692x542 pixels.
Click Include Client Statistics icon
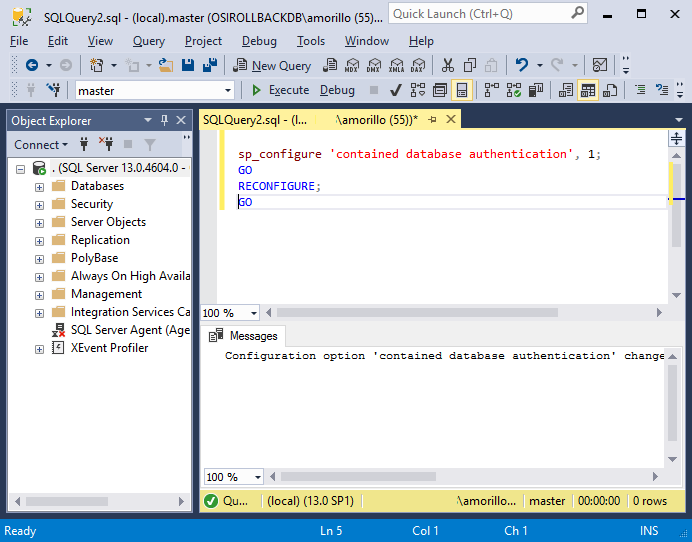pyautogui.click(x=536, y=90)
